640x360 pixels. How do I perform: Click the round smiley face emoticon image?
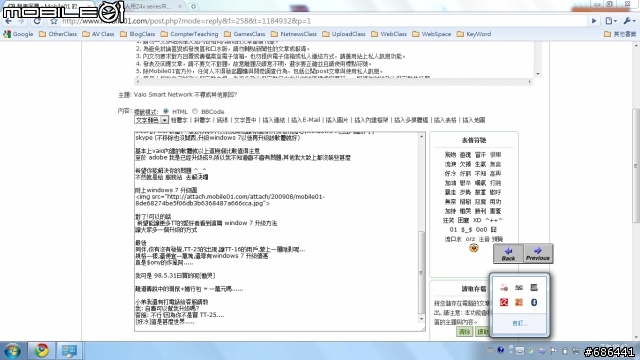pos(473,248)
